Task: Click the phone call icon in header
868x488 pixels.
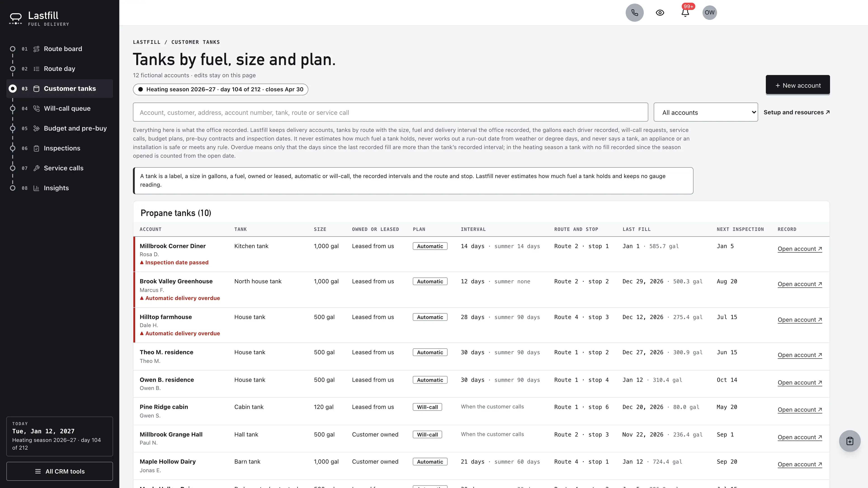Action: 634,12
